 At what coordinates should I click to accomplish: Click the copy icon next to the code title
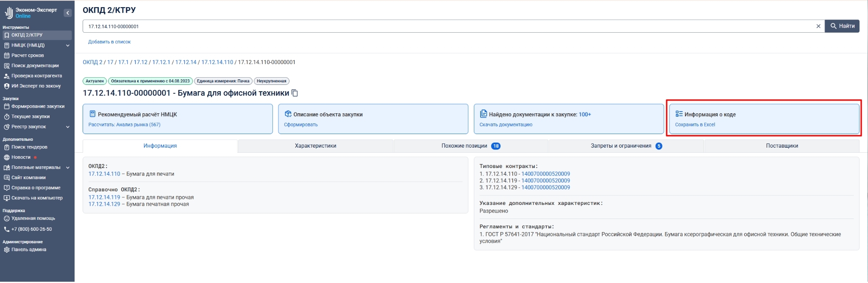pos(295,93)
